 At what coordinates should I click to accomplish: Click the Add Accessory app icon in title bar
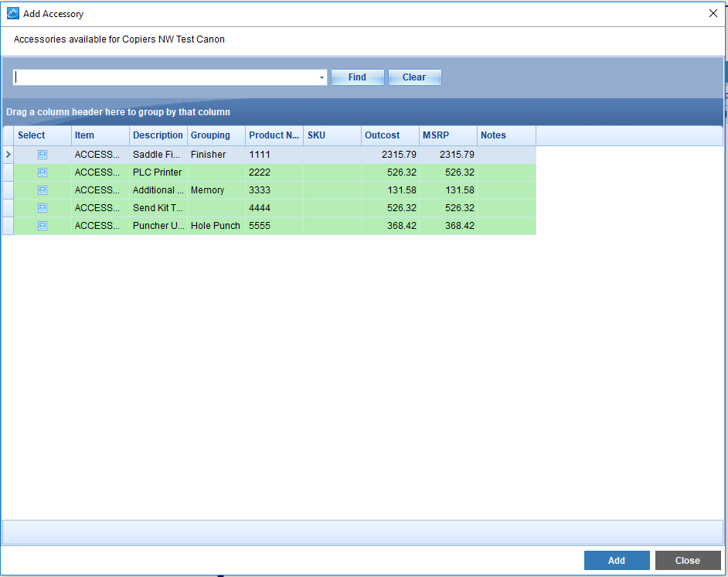click(x=12, y=13)
